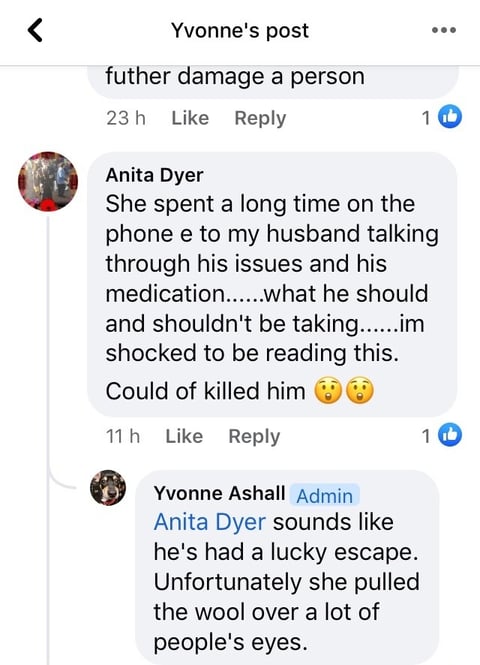Open the three-dot options menu
480x665 pixels.
pos(444,30)
